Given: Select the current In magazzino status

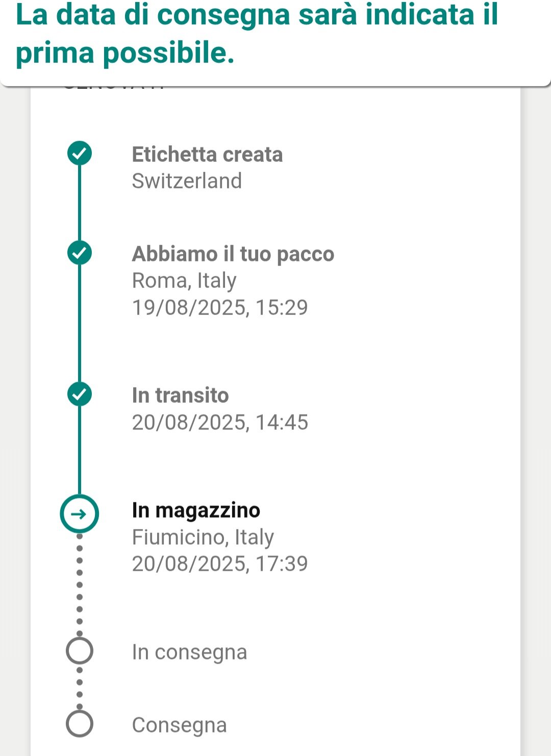Looking at the screenshot, I should point(196,510).
